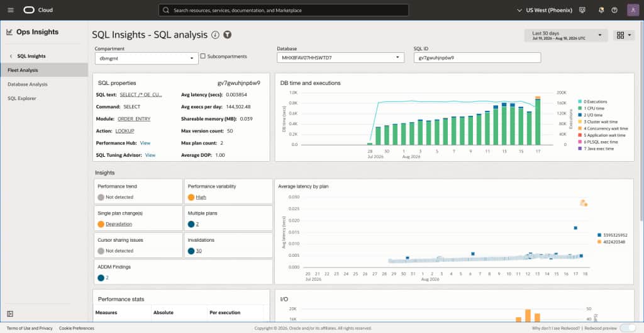
Task: Open the help question mark icon
Action: (x=614, y=10)
